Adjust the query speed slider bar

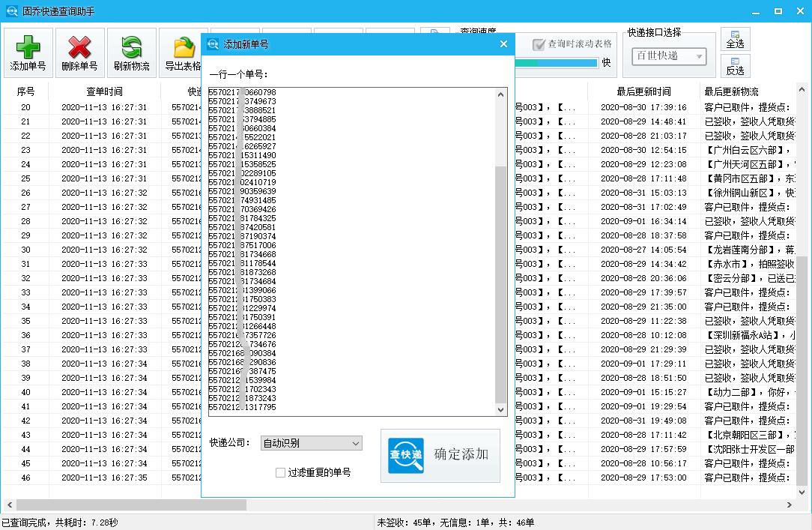[x=557, y=63]
